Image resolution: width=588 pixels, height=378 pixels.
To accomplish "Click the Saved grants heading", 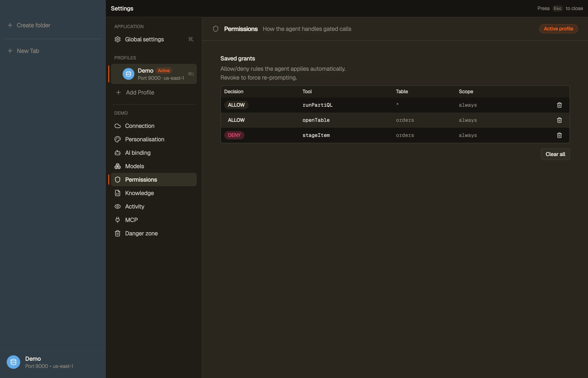I will (x=238, y=58).
